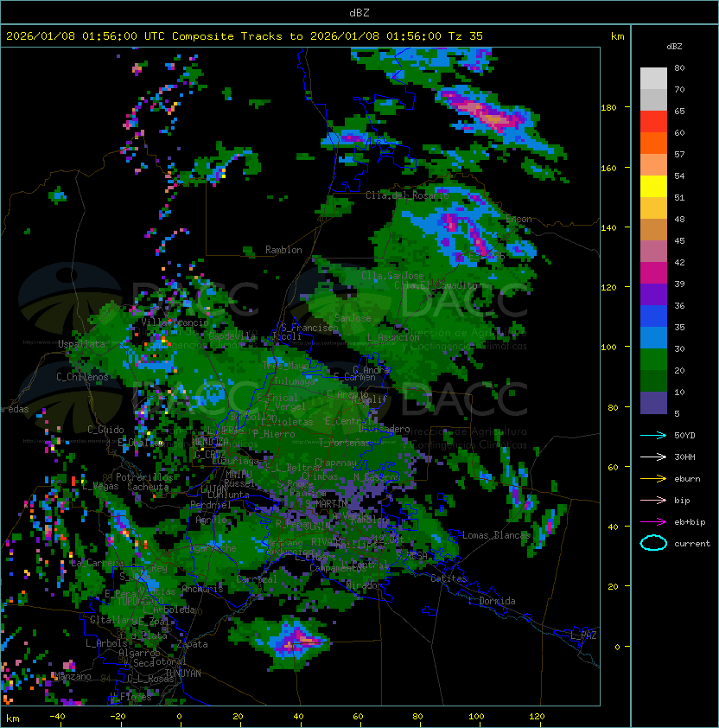Image resolution: width=719 pixels, height=728 pixels.
Task: Click the 'L_Arboleda' map label
Action: (169, 610)
